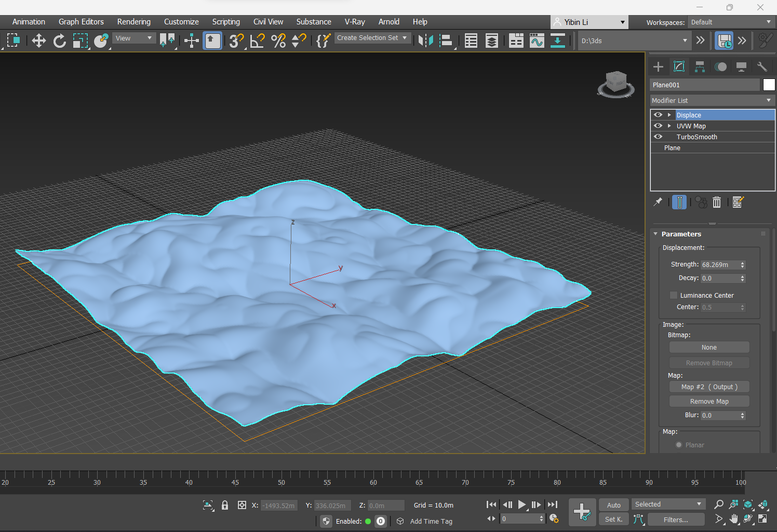The image size is (777, 532).
Task: Click the Remove Map button
Action: (x=709, y=401)
